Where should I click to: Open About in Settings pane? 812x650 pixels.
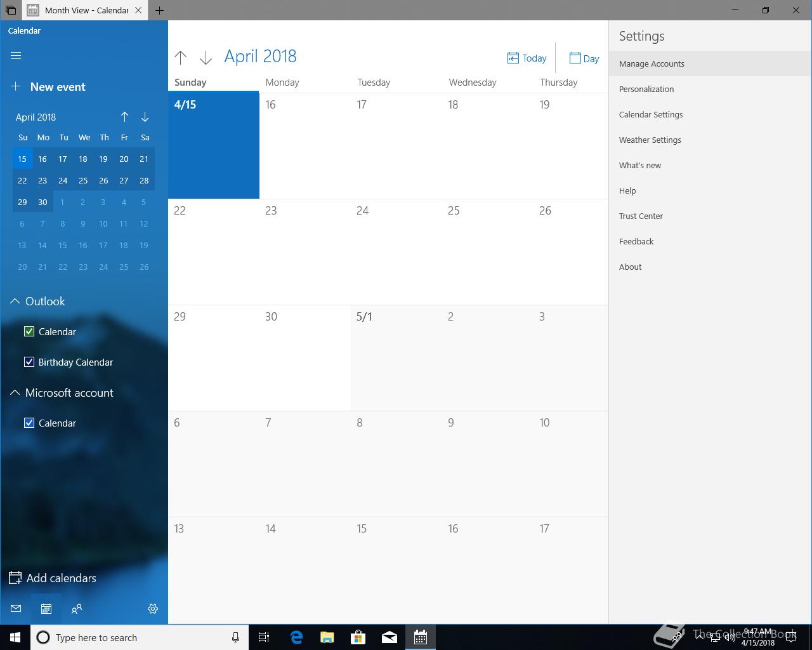[710, 267]
